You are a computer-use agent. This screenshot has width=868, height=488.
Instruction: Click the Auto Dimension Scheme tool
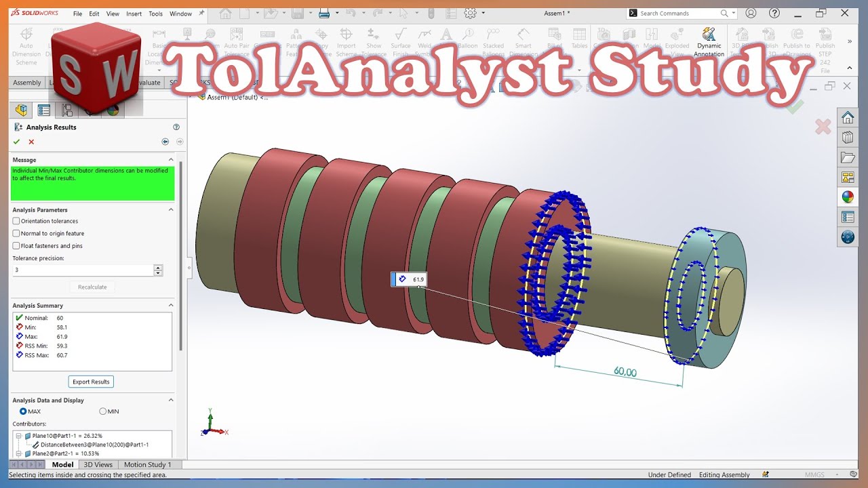(x=26, y=46)
